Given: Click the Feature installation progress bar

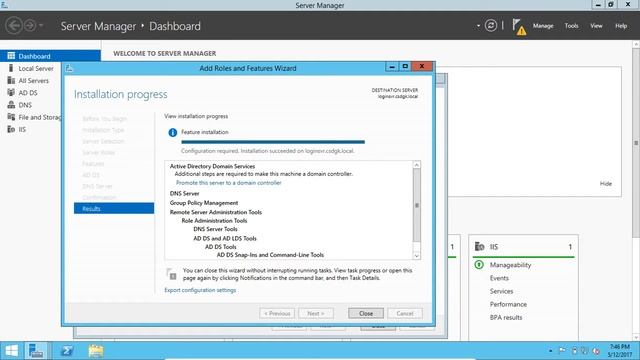Looking at the screenshot, I should [273, 142].
